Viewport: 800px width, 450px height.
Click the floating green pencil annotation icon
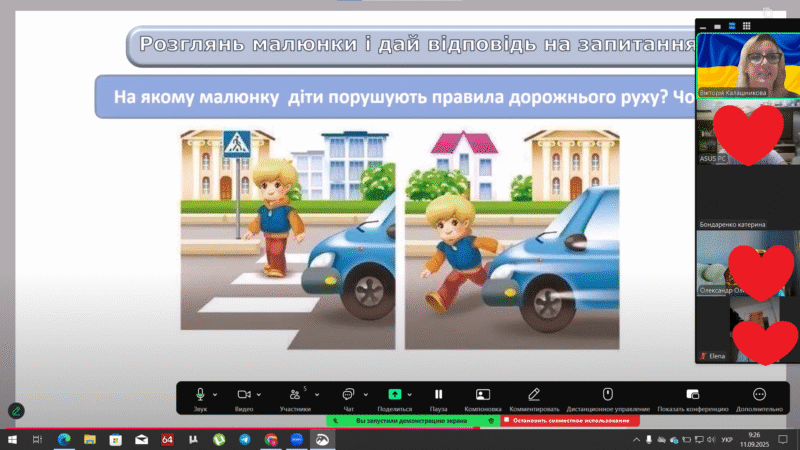(x=16, y=410)
